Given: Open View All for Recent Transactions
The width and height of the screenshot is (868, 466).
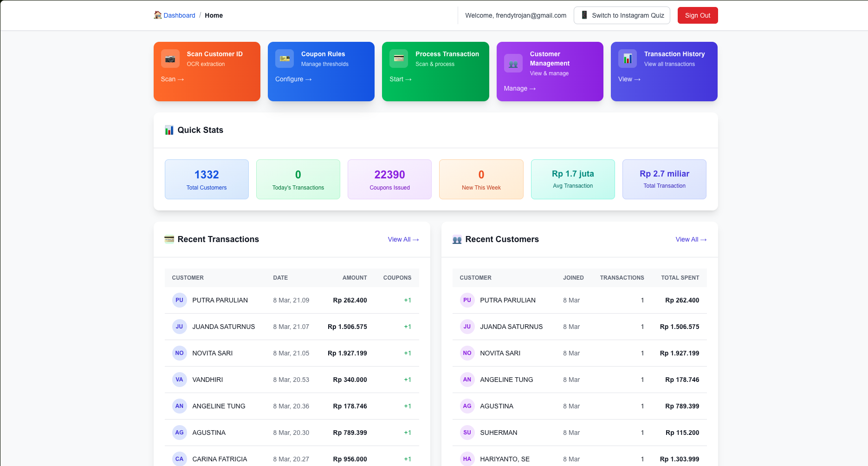Looking at the screenshot, I should coord(403,239).
